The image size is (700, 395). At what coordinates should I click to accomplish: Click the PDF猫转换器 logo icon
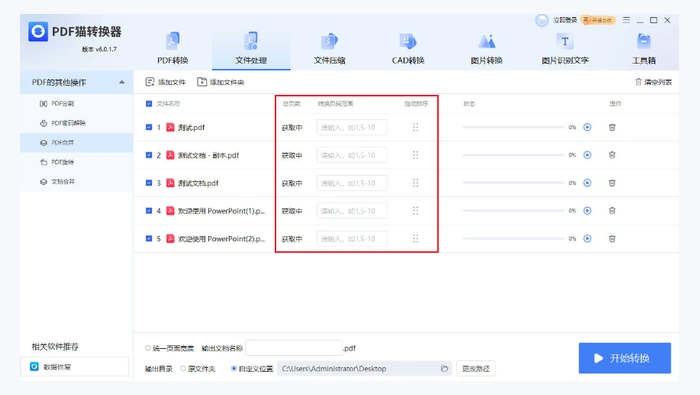point(38,32)
